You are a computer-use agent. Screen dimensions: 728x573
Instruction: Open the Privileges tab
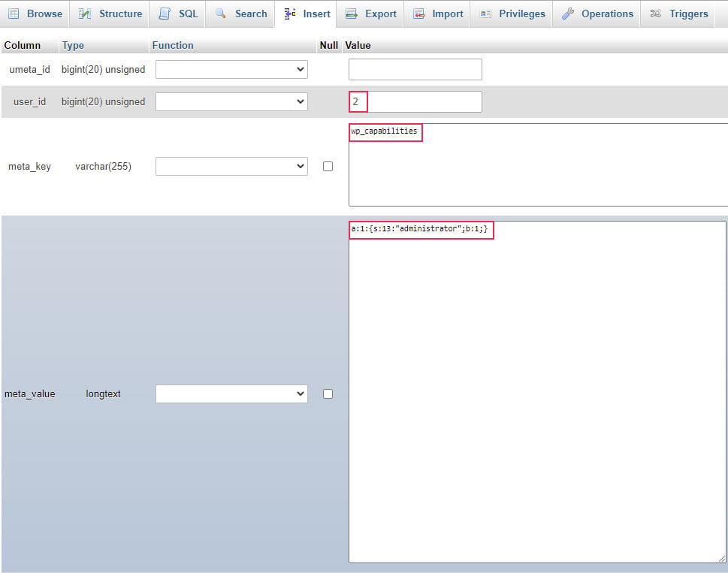tap(511, 14)
